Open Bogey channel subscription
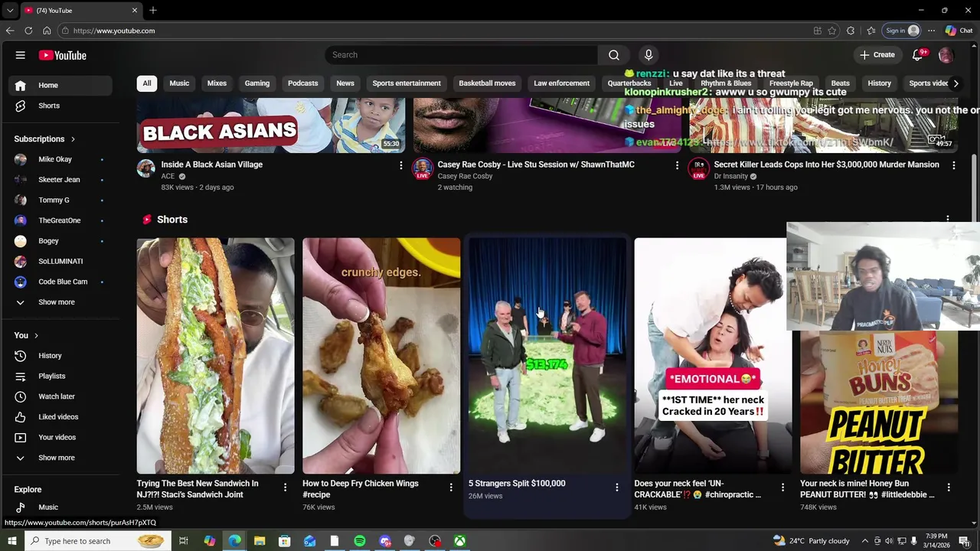 pyautogui.click(x=59, y=241)
